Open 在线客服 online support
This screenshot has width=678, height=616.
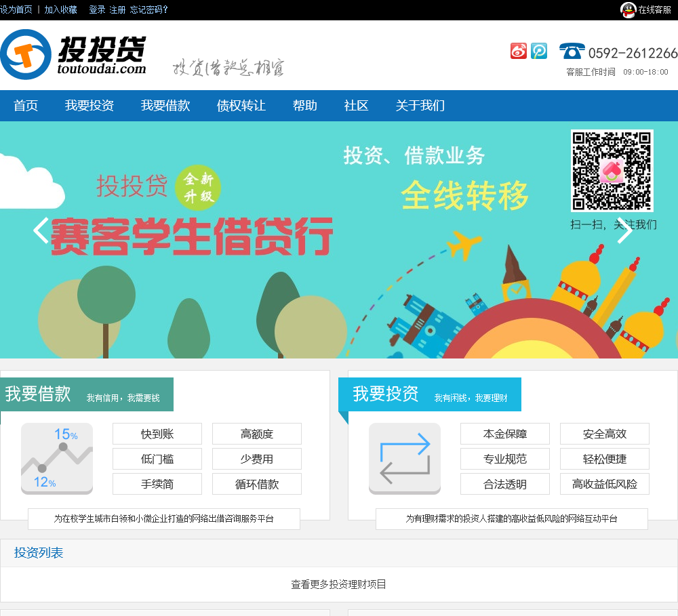click(x=655, y=10)
